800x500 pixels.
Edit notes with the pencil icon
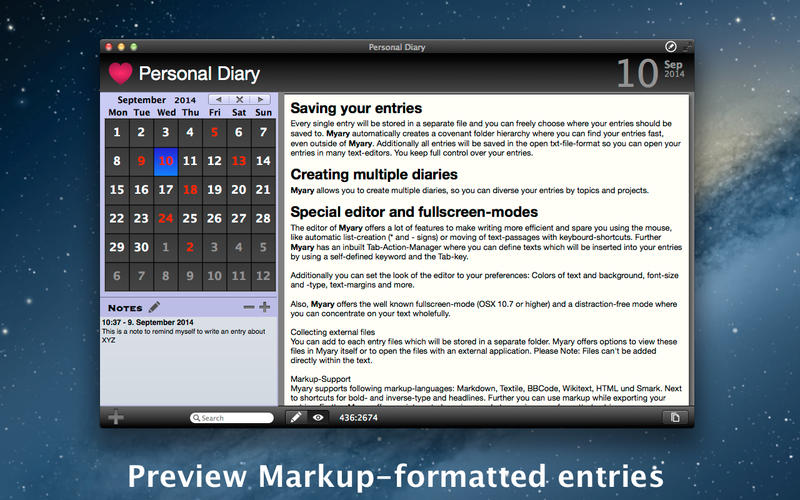coord(155,307)
